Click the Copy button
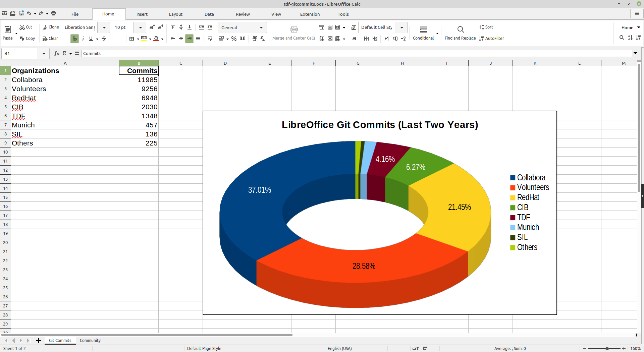The width and height of the screenshot is (644, 352). click(x=27, y=39)
